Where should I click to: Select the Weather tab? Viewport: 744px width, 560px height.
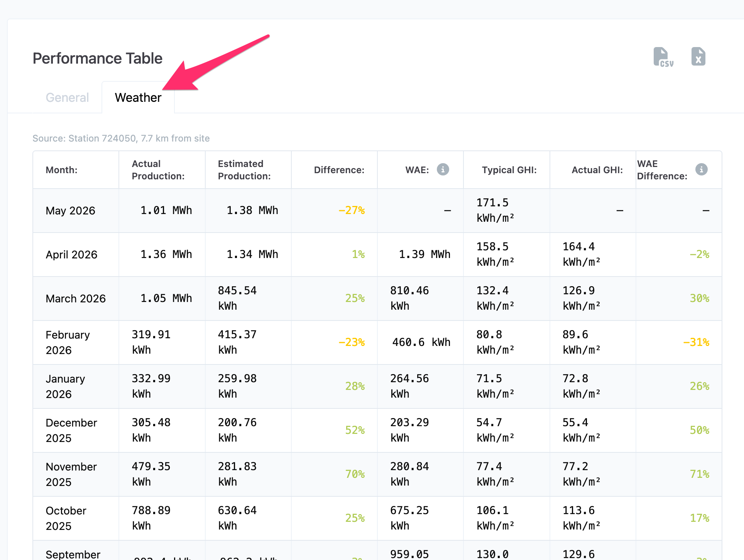pyautogui.click(x=138, y=98)
